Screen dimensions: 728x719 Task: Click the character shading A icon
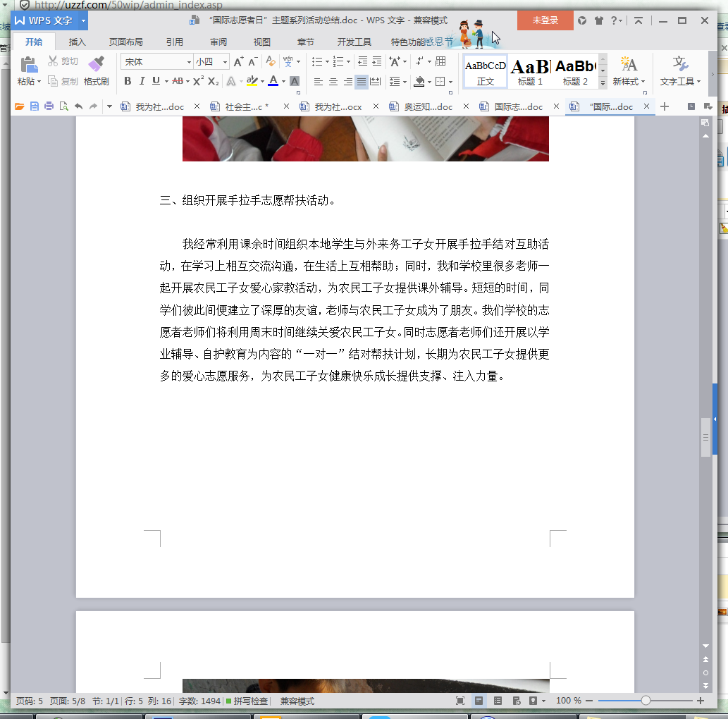[x=295, y=81]
